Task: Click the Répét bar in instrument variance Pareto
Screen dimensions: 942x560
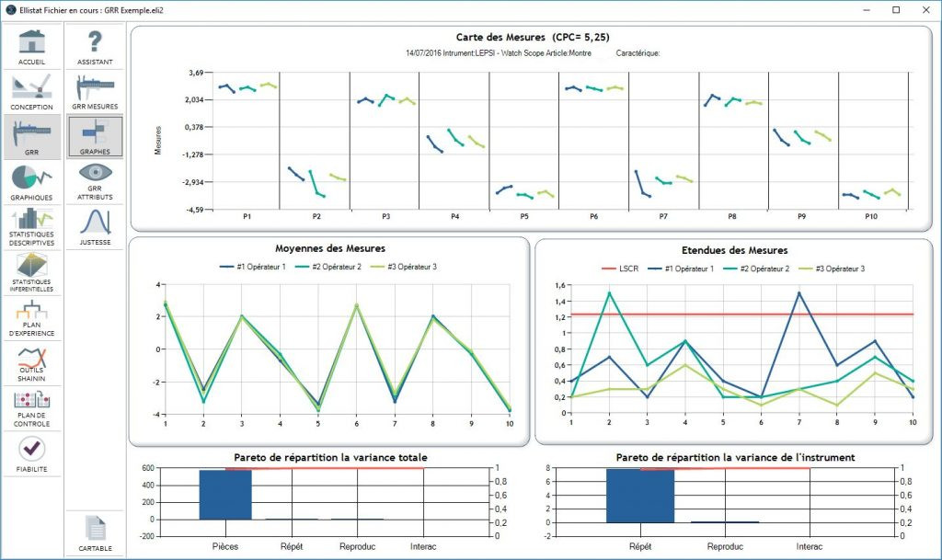Action: coord(640,496)
